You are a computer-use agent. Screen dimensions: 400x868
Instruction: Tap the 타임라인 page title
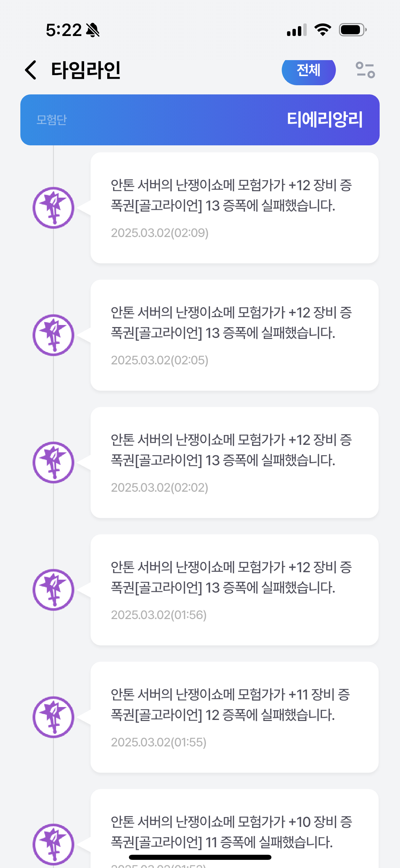86,70
